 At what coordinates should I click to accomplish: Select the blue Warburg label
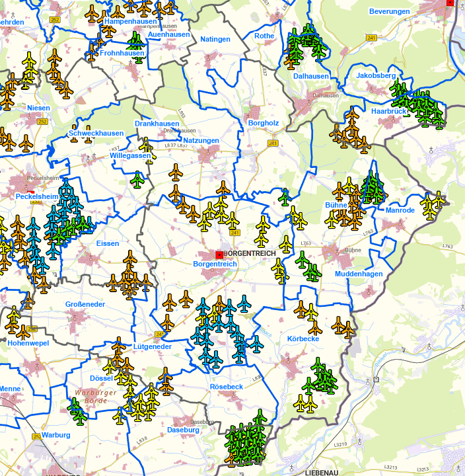point(55,435)
